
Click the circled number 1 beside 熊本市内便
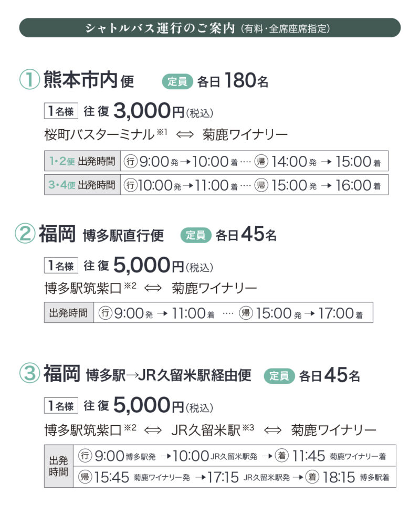pos(30,80)
